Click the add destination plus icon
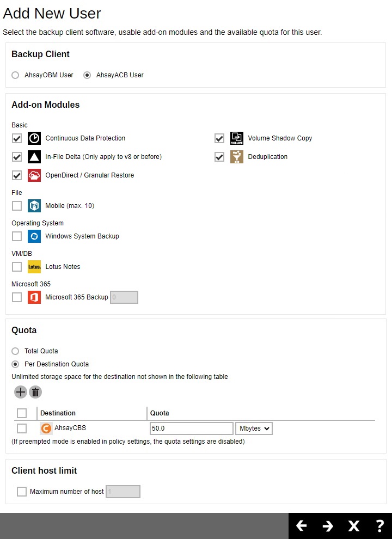This screenshot has height=539, width=392. click(21, 392)
